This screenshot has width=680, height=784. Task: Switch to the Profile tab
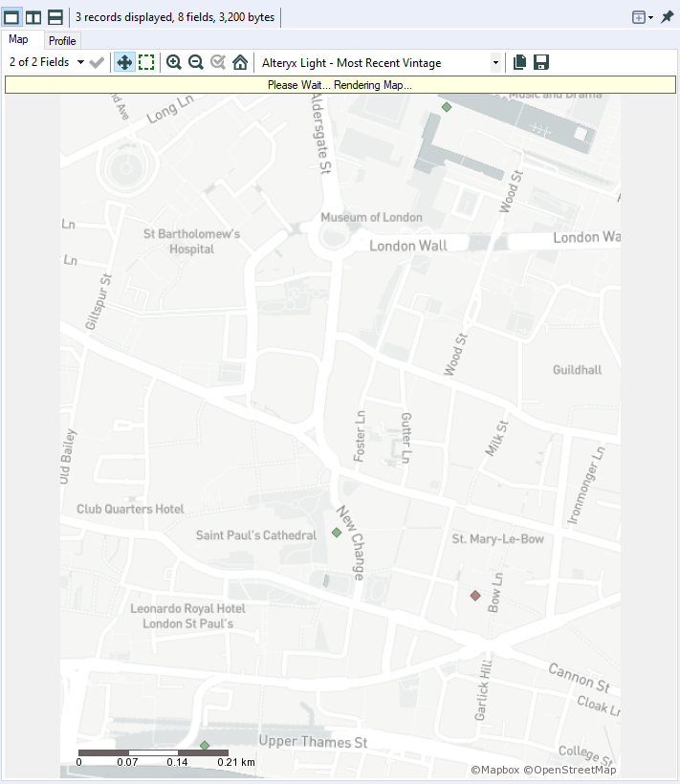[x=62, y=41]
